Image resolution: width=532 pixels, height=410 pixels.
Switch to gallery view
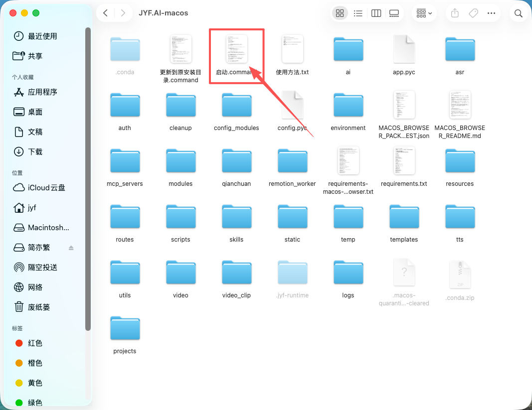394,13
